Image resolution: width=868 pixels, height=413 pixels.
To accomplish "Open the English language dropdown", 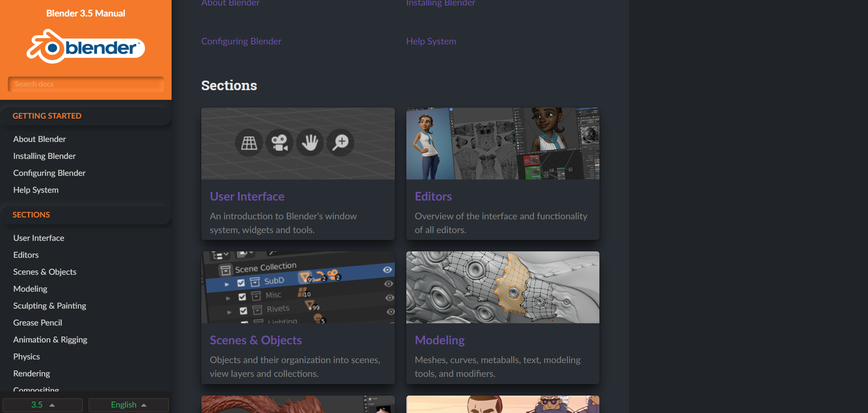I will (x=128, y=405).
